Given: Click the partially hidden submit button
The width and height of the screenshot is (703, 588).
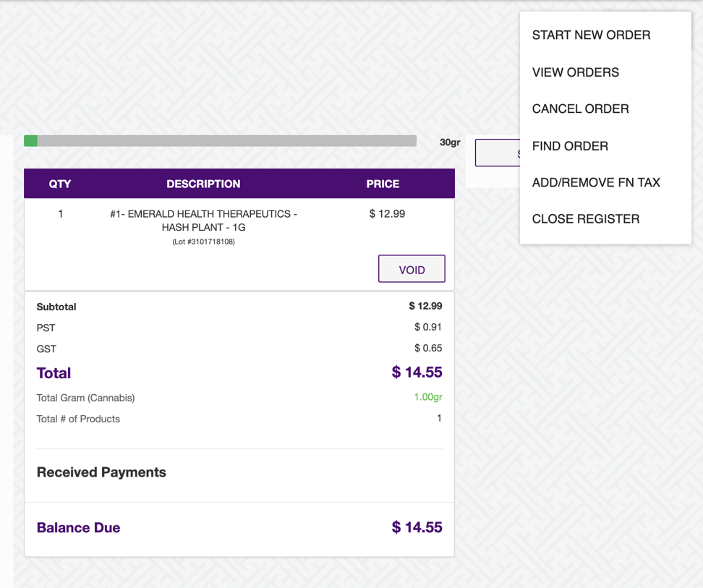Looking at the screenshot, I should [x=496, y=153].
